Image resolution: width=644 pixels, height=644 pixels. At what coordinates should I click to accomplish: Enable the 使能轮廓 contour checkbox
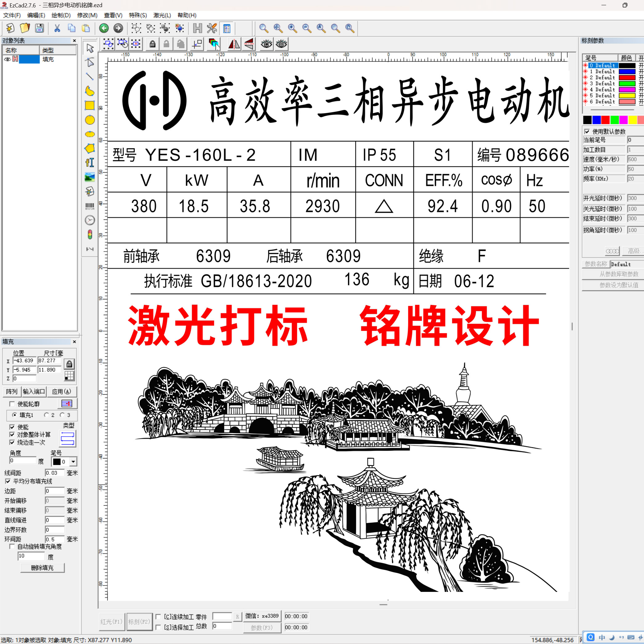tap(12, 404)
